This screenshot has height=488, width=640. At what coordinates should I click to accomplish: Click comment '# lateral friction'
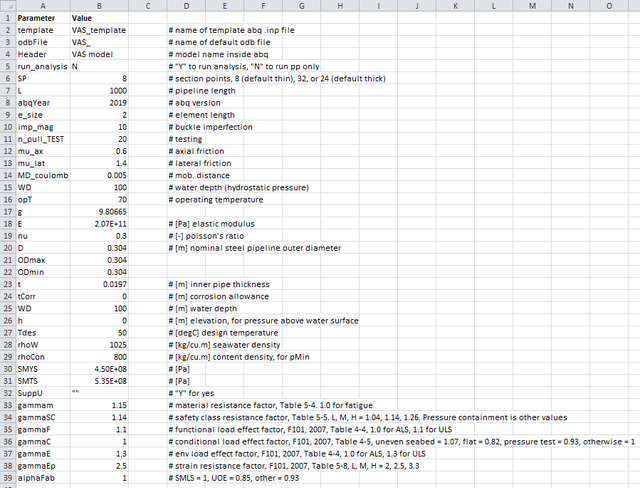click(200, 163)
